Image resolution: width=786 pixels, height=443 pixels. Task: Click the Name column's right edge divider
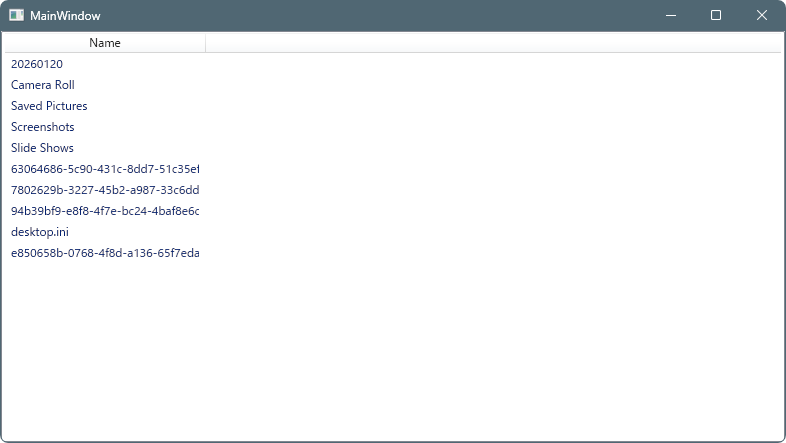(x=205, y=43)
